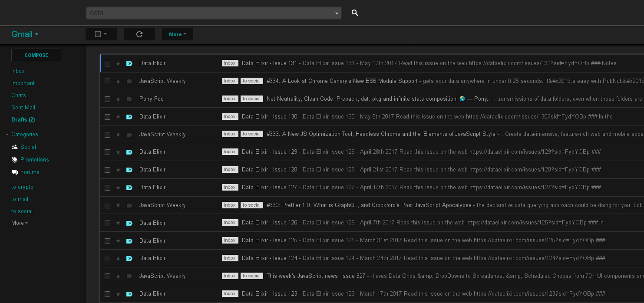Open the Gmail product switcher dropdown

[25, 34]
